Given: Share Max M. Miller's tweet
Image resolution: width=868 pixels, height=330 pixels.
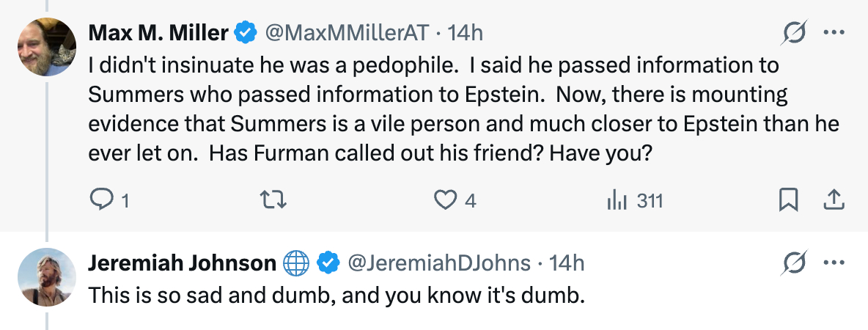Looking at the screenshot, I should [x=834, y=199].
